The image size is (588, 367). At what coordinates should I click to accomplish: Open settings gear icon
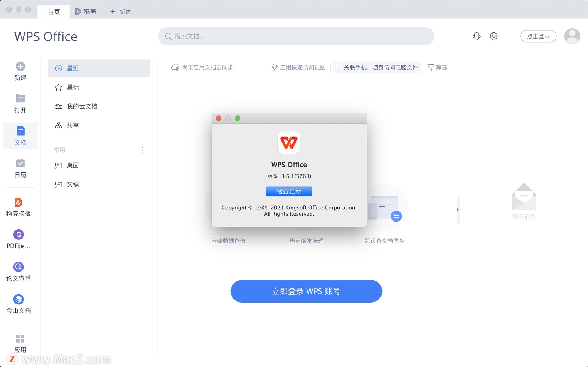(x=493, y=36)
